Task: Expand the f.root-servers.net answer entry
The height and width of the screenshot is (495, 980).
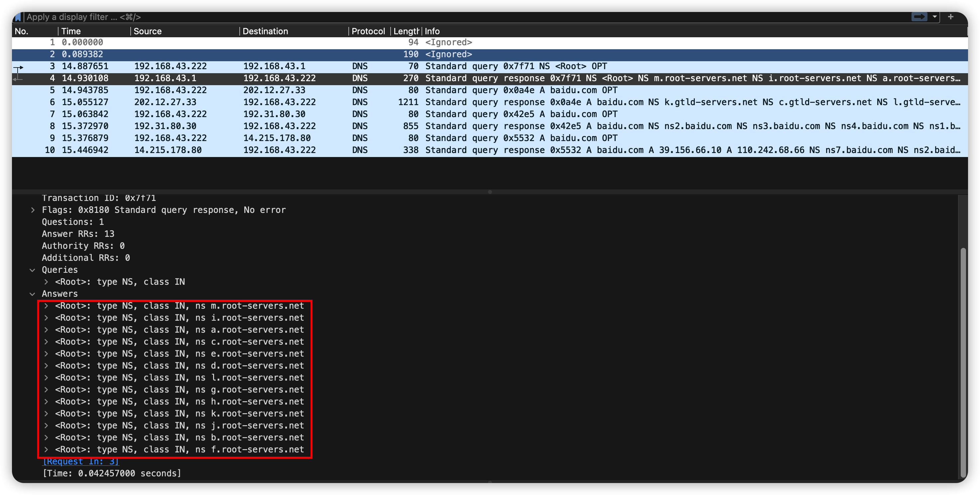Action: coord(46,450)
